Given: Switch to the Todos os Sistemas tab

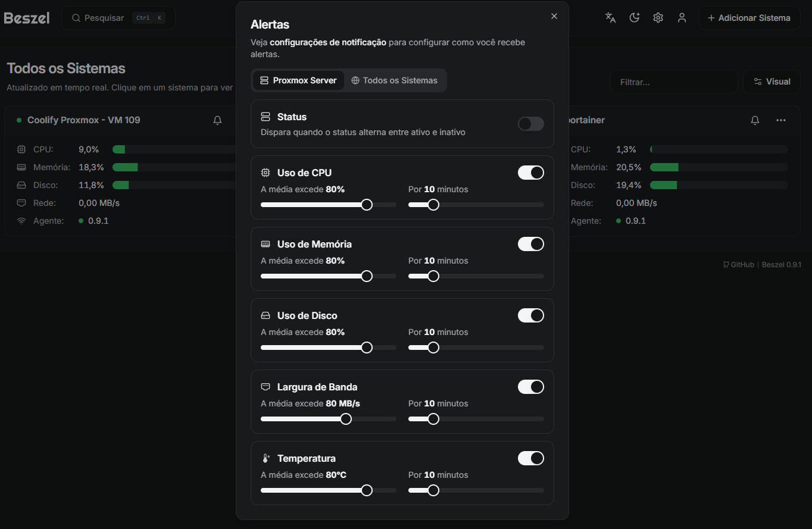Looking at the screenshot, I should (394, 80).
